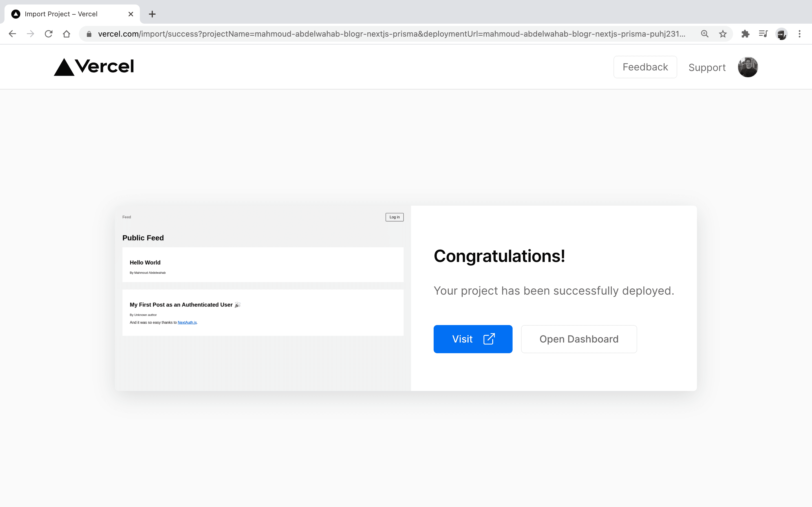Open Vercel user avatar menu
This screenshot has width=812, height=507.
click(x=748, y=67)
